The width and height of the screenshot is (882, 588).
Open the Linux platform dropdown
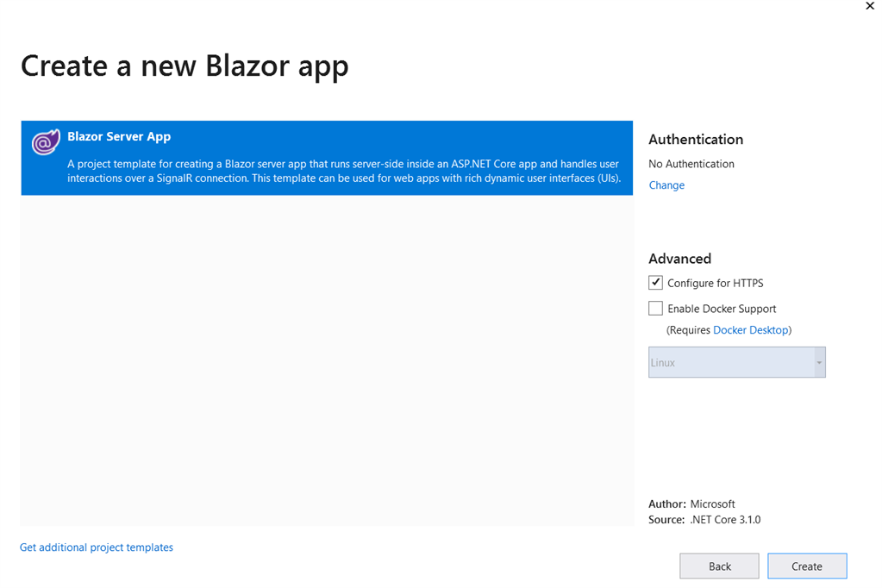pyautogui.click(x=736, y=362)
